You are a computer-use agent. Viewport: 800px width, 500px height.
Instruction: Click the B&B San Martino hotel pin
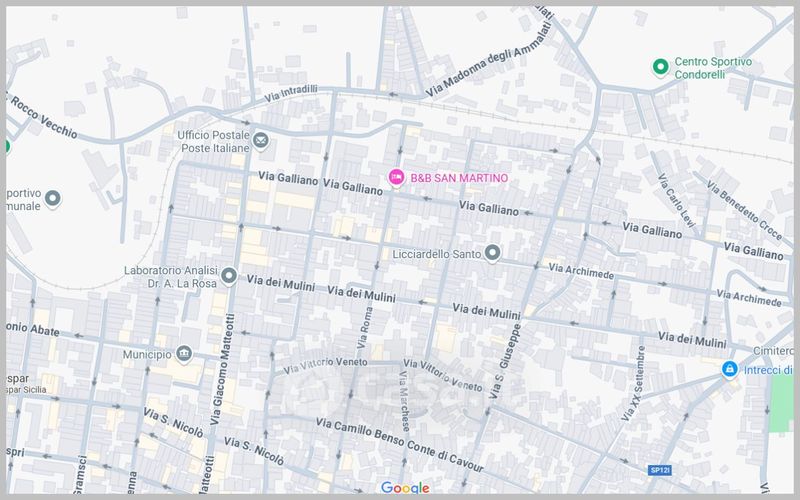pyautogui.click(x=396, y=177)
